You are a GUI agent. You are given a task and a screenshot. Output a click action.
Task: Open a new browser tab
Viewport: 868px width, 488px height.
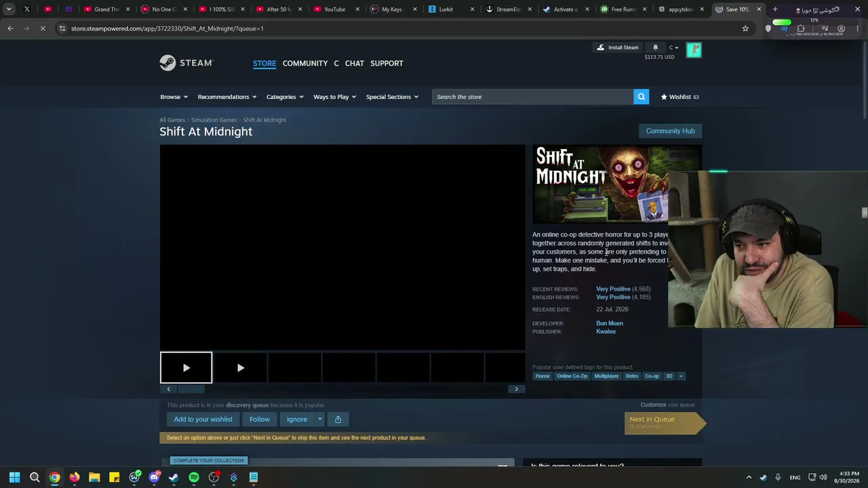(775, 9)
